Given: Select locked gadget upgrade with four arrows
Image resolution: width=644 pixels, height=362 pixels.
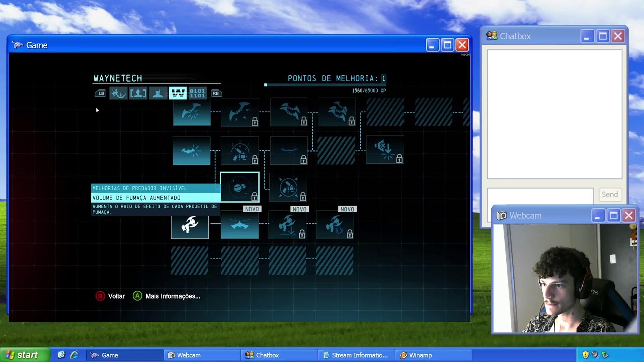Looking at the screenshot, I should (x=289, y=188).
